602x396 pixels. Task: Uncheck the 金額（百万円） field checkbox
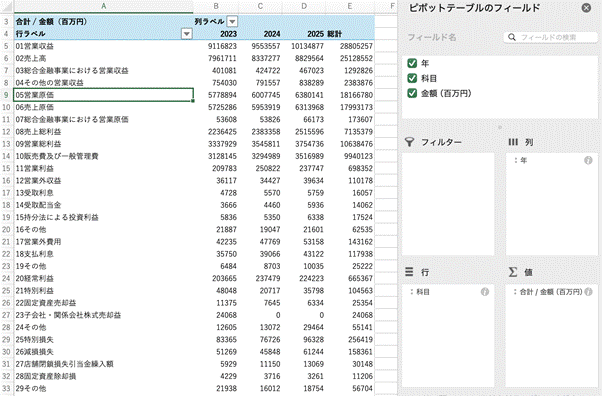[x=412, y=93]
